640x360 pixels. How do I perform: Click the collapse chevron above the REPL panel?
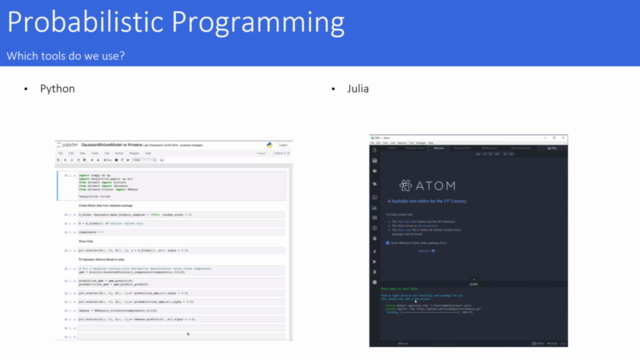(x=473, y=280)
